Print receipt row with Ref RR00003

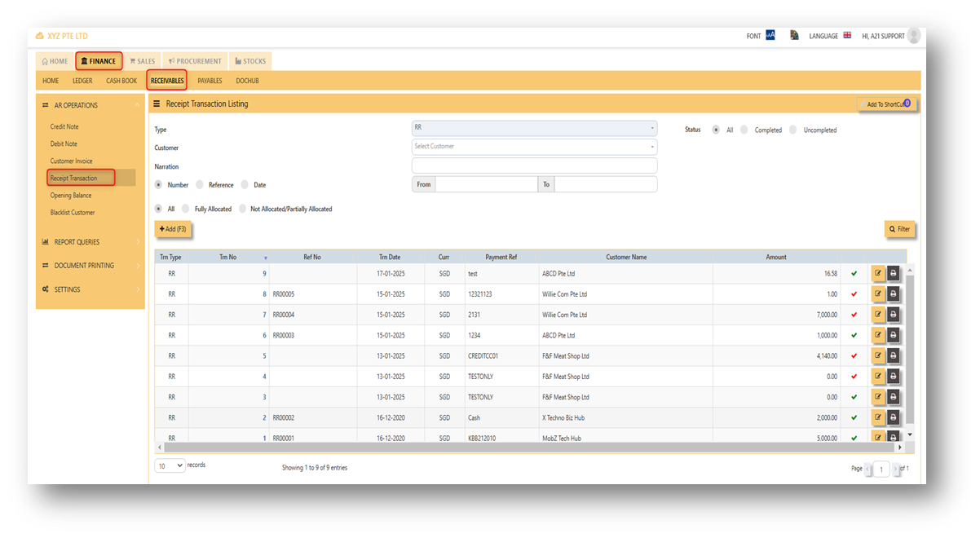click(x=893, y=335)
